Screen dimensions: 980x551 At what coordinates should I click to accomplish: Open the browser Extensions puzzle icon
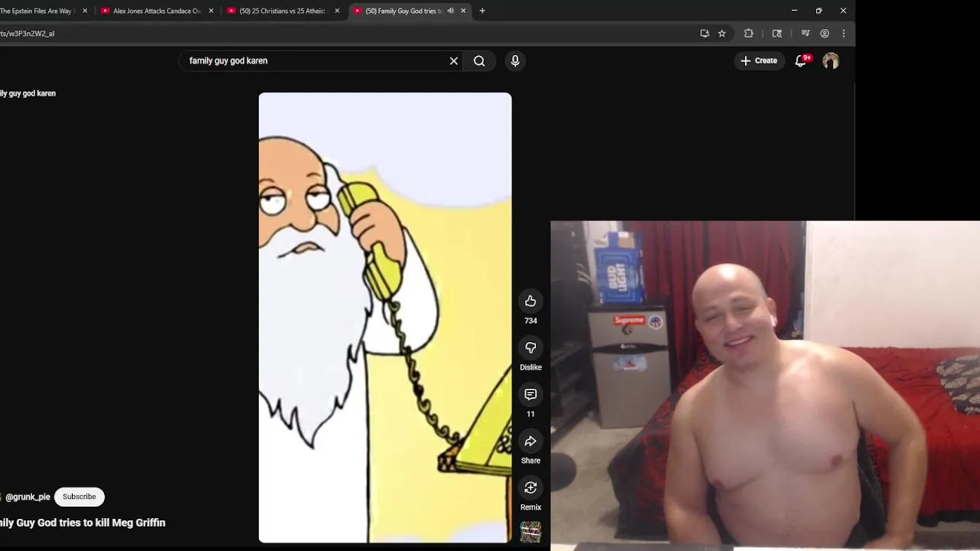749,34
